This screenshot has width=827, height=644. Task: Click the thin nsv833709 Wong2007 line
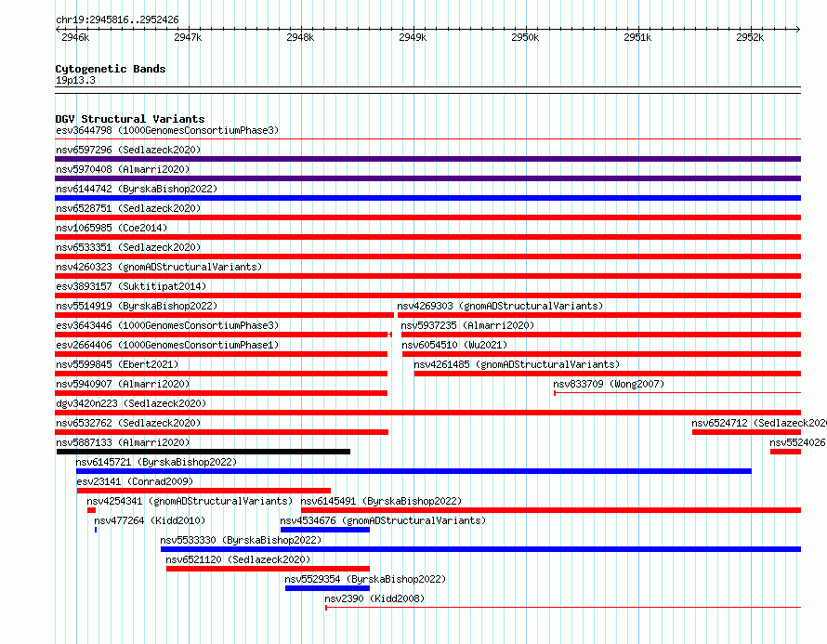click(x=677, y=393)
